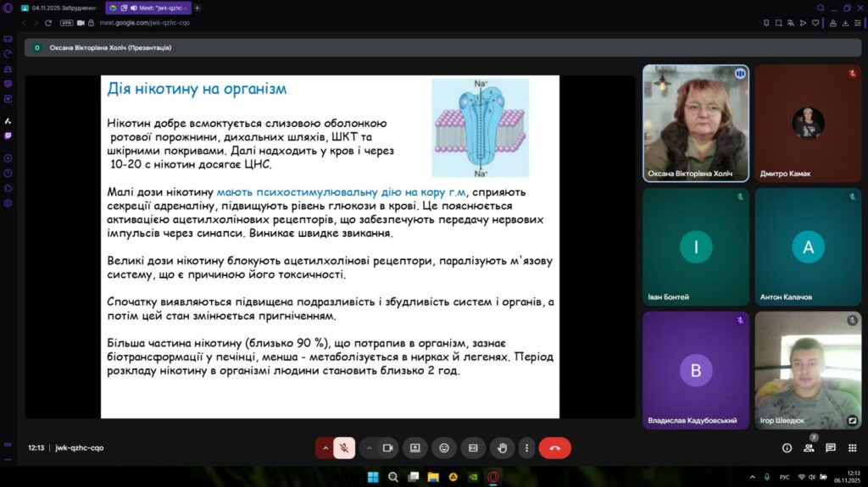Open a new browser tab
The height and width of the screenshot is (487, 868).
click(198, 8)
